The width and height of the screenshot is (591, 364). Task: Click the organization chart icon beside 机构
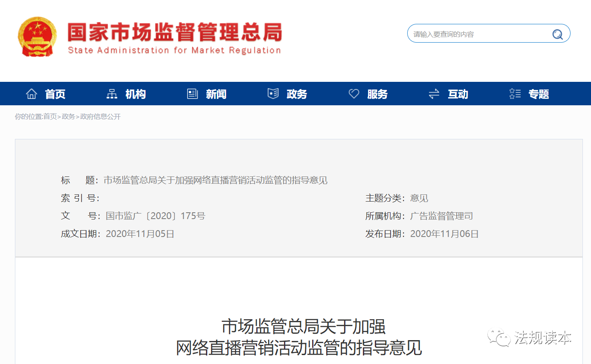point(112,94)
